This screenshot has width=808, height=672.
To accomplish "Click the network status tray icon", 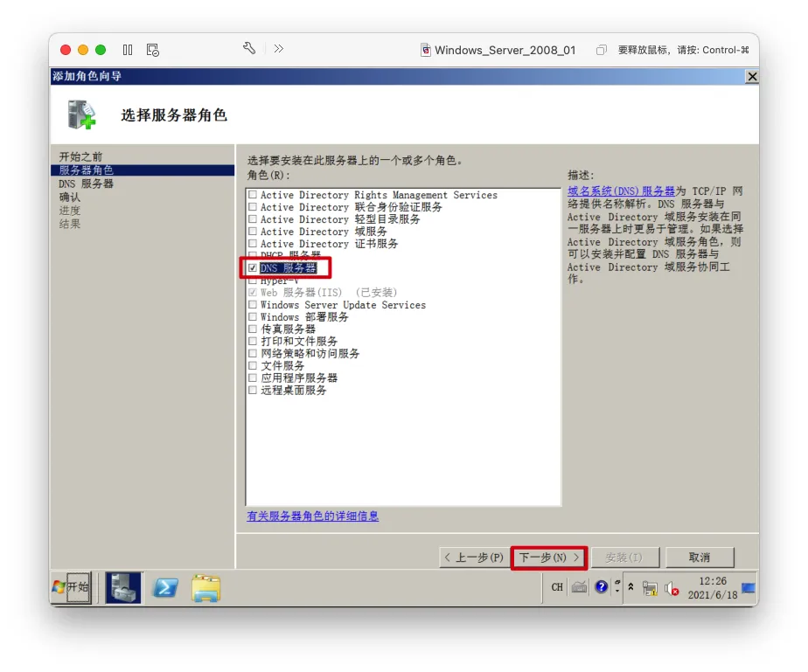I will click(x=651, y=589).
